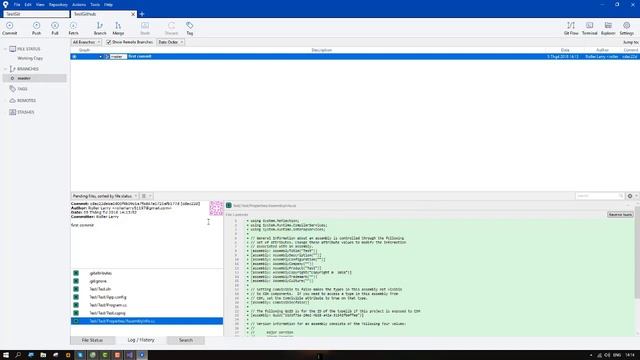This screenshot has width=640, height=360.
Task: Click the file icon in diff header
Action: [x=229, y=205]
